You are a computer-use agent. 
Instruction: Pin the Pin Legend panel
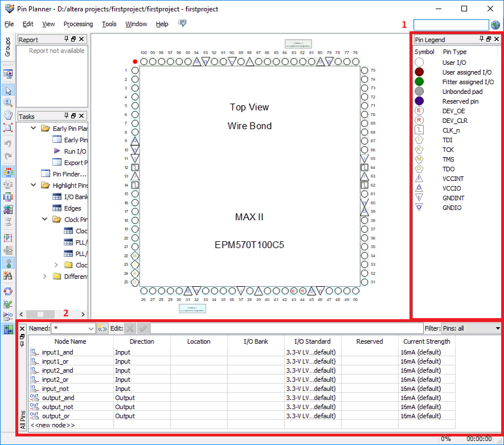(x=481, y=39)
